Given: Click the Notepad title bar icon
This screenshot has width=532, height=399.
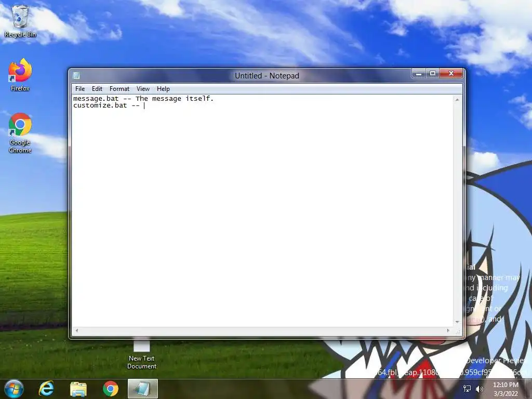Looking at the screenshot, I should click(76, 75).
